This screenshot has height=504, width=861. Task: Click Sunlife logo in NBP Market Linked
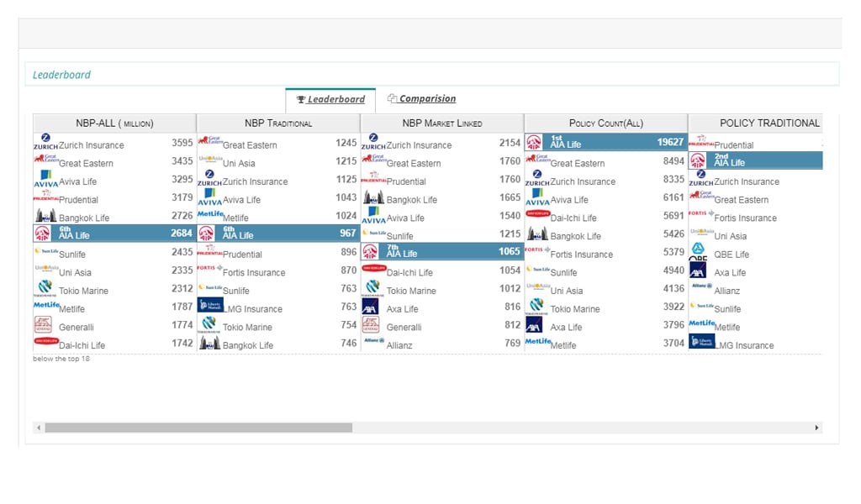374,233
